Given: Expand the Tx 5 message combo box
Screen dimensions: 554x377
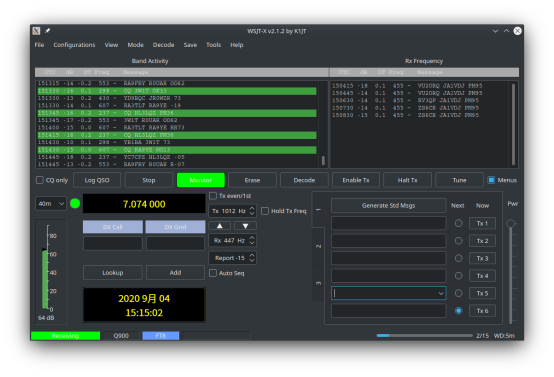Looking at the screenshot, I should point(441,293).
